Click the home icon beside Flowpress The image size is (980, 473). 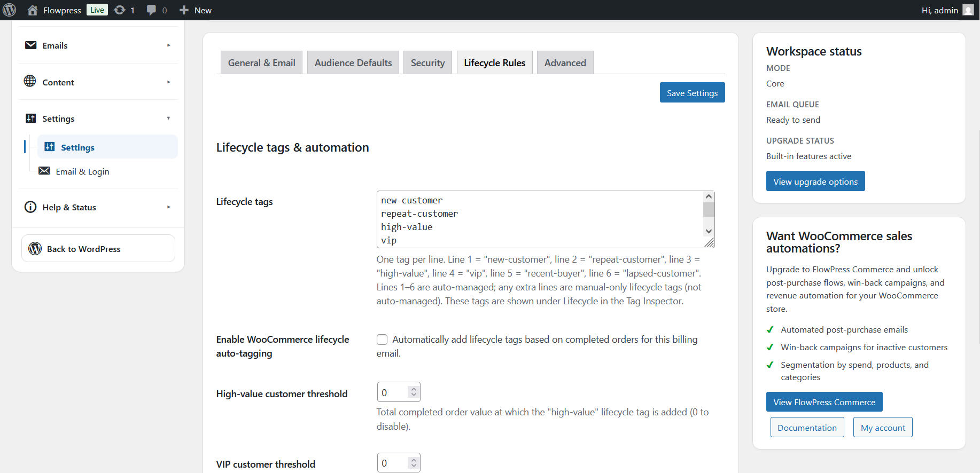tap(33, 10)
